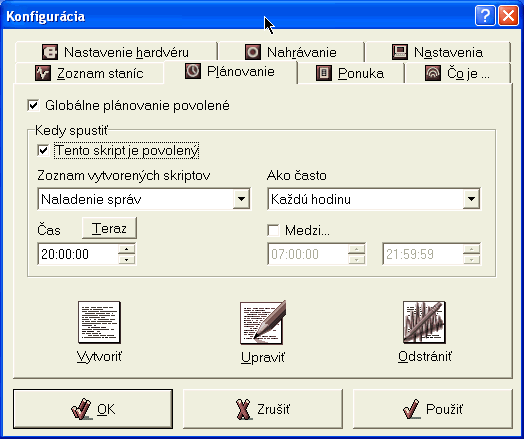Click the Upraviť pencil icon

(x=263, y=322)
